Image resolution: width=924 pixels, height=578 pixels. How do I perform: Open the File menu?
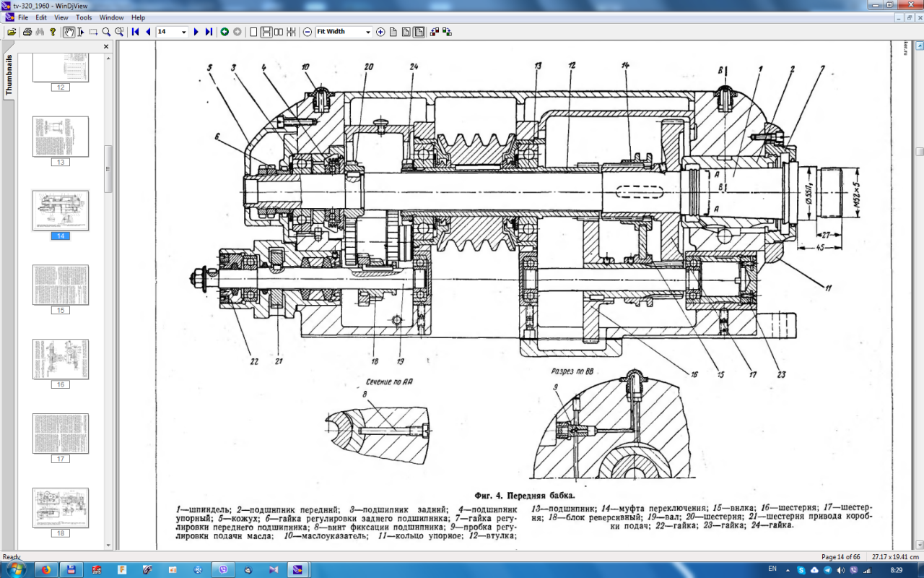[23, 17]
